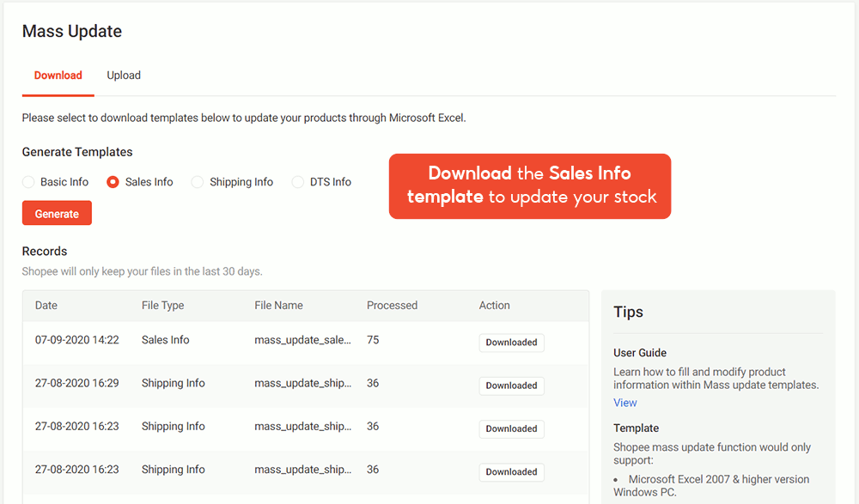This screenshot has width=859, height=504.
Task: Click the Date column header
Action: 46,305
